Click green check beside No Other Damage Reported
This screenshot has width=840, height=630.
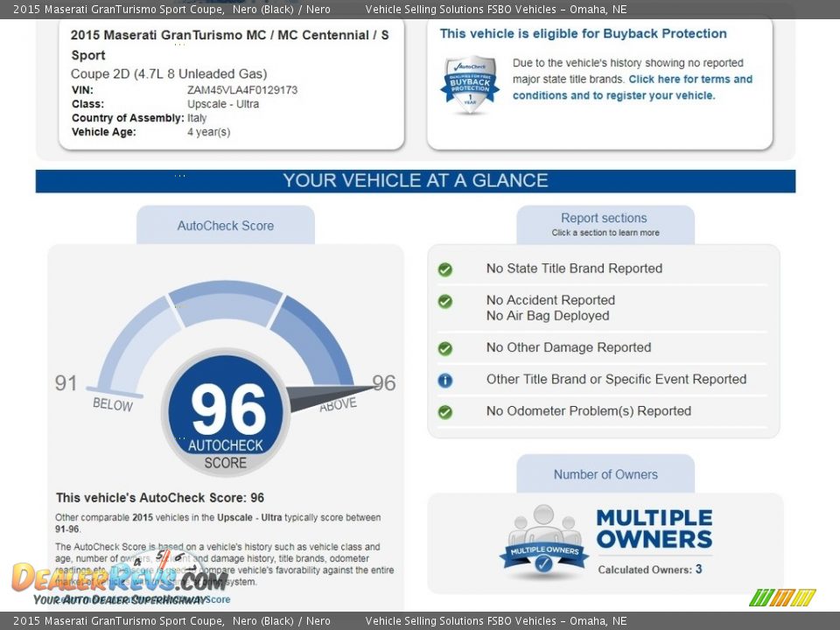point(445,348)
